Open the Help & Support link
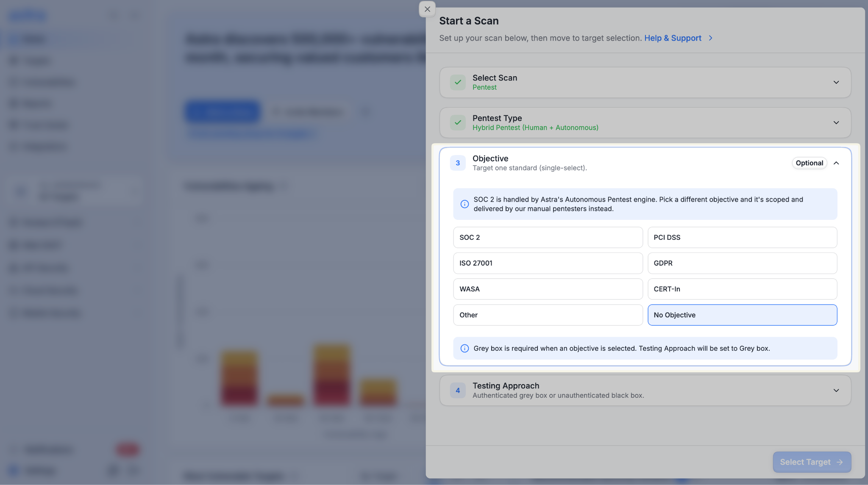The height and width of the screenshot is (485, 868). pyautogui.click(x=673, y=38)
